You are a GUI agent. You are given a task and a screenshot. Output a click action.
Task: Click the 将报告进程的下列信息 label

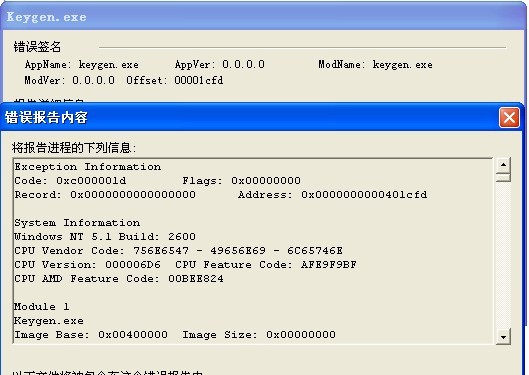click(x=74, y=148)
